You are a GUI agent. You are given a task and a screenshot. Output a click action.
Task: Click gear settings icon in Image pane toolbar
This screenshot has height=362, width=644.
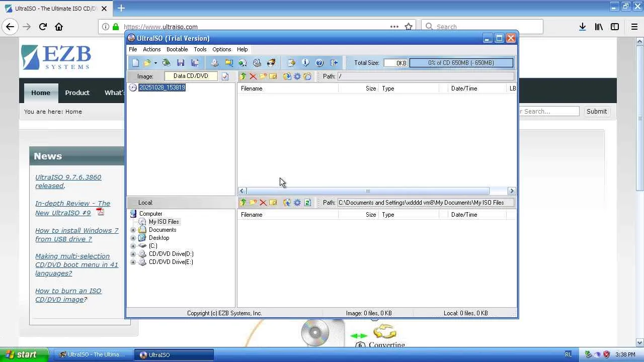(x=297, y=76)
